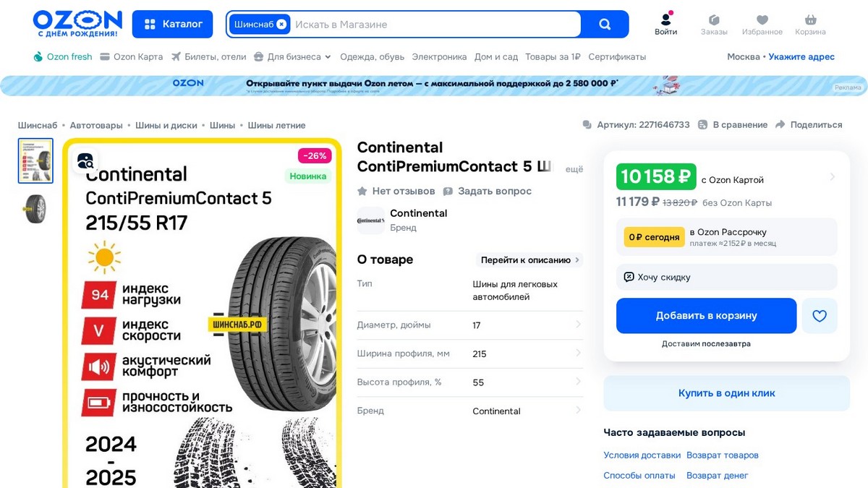Image resolution: width=868 pixels, height=488 pixels.
Task: Expand the Для бизнеса dropdown
Action: [x=292, y=56]
